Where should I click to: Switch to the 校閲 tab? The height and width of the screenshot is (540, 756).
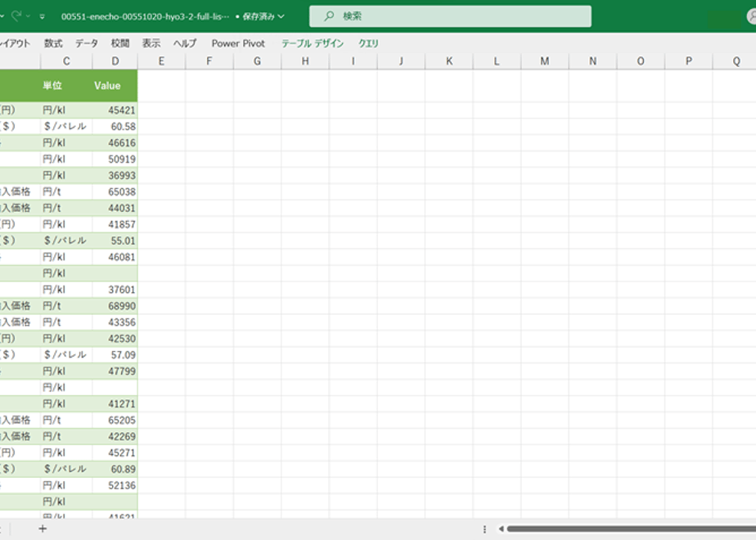pyautogui.click(x=120, y=43)
